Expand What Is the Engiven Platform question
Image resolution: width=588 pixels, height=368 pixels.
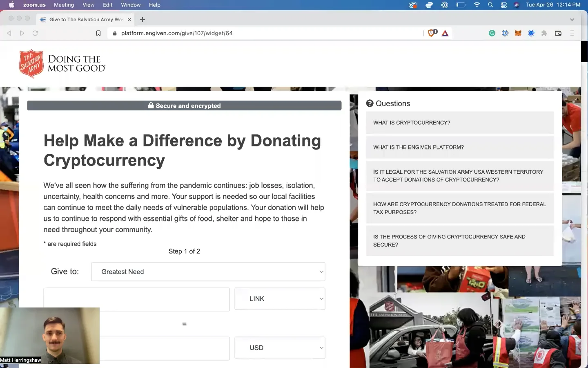coord(460,147)
